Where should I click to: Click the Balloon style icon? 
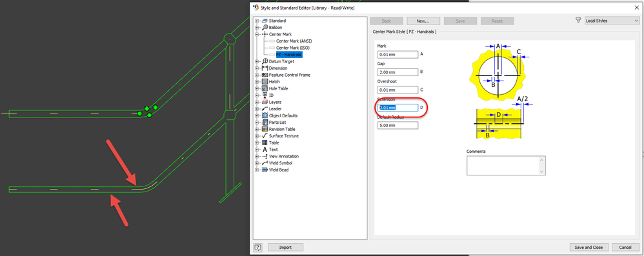265,28
